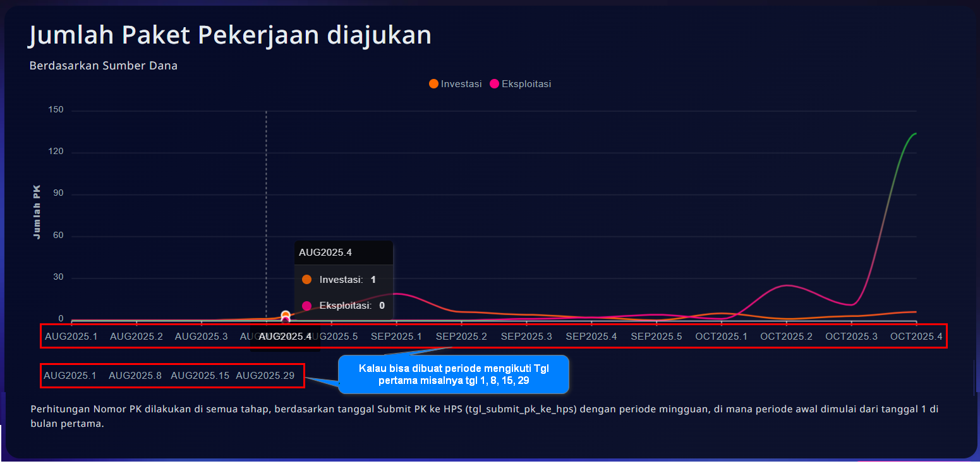Click the tooltip header reading AUG2025.4
Viewport: 980px width, 466px height.
click(x=325, y=253)
